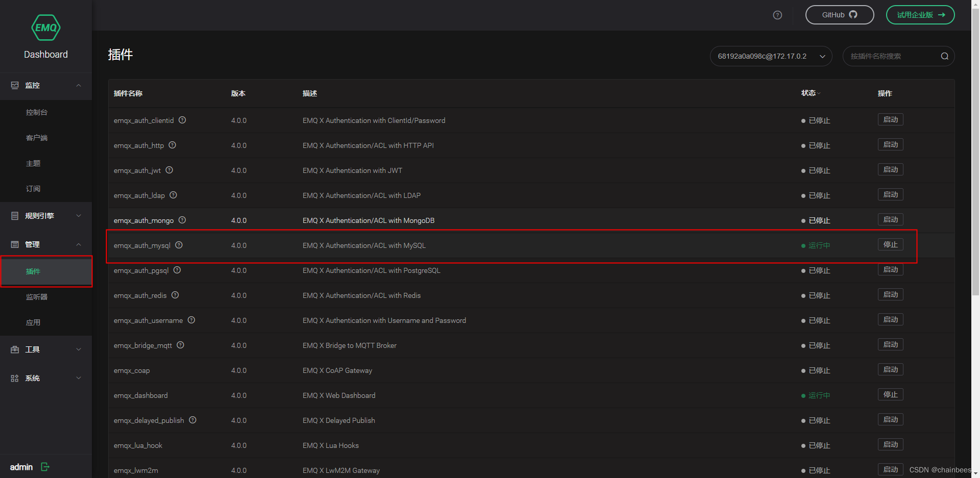Stop the emqx_auth_mysql plugin

891,244
